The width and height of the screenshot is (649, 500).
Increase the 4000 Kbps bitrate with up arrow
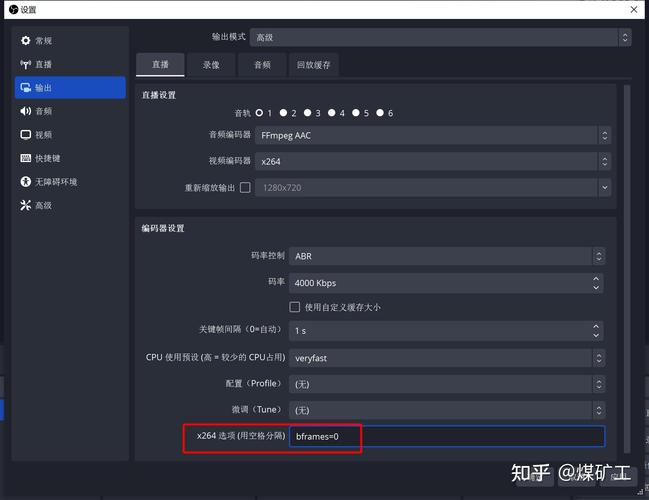click(596, 279)
